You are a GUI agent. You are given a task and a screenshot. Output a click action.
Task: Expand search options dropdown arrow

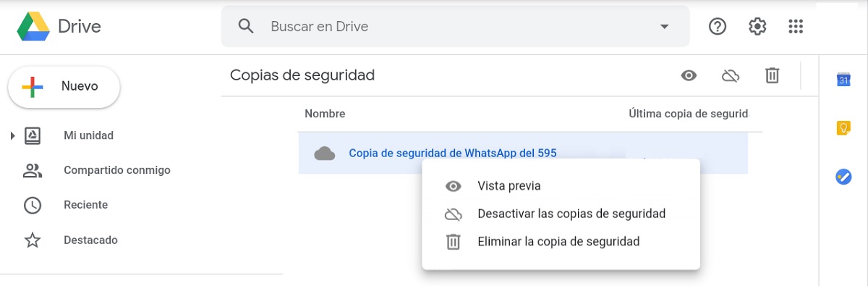tap(665, 27)
